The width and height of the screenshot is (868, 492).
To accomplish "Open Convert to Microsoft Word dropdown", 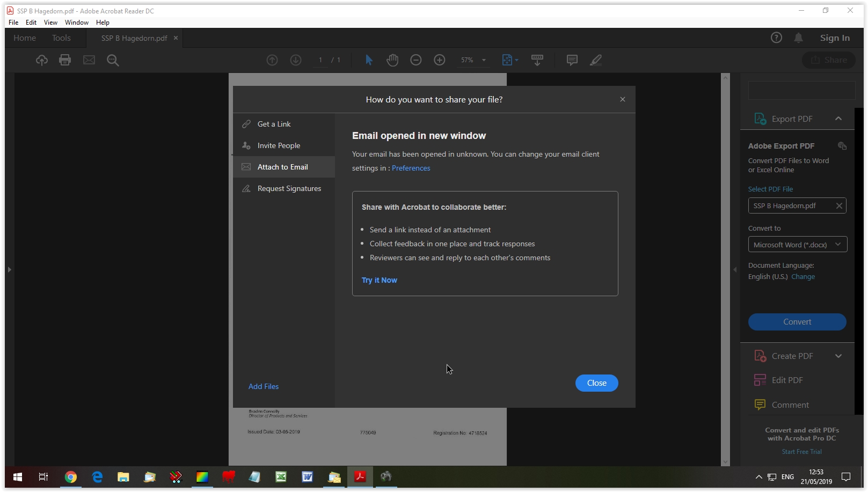I will 798,245.
